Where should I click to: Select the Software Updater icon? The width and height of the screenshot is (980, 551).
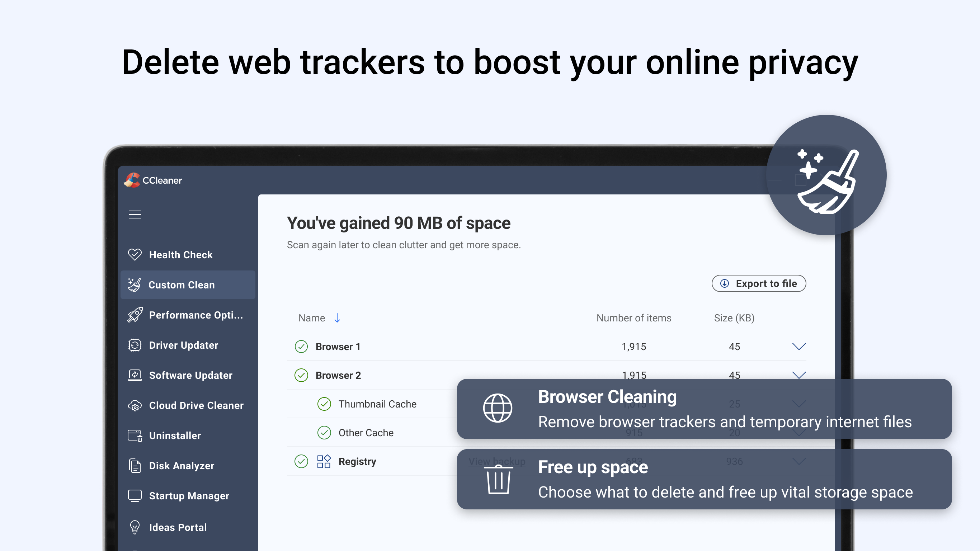135,375
